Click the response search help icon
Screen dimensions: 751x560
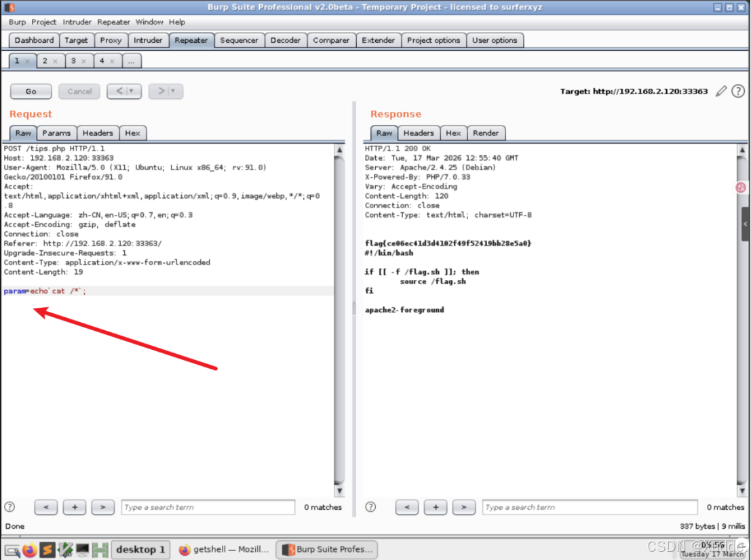(x=370, y=507)
